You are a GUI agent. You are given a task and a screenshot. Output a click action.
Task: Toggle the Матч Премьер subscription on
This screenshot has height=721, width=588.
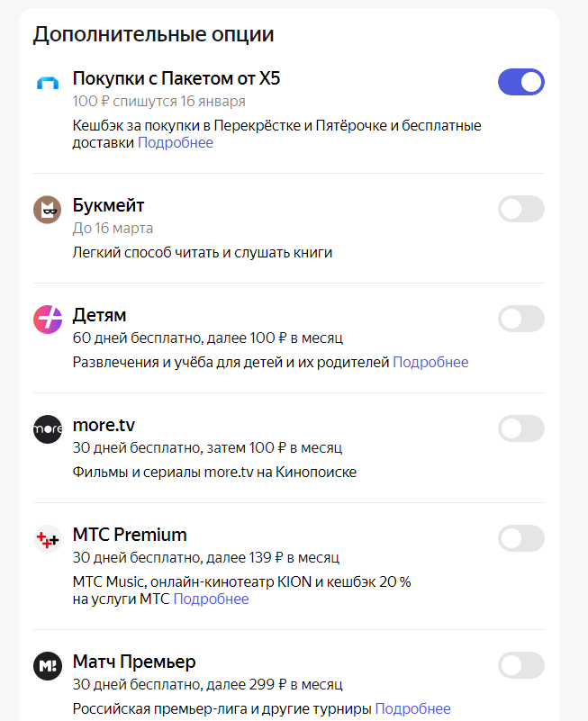point(521,666)
